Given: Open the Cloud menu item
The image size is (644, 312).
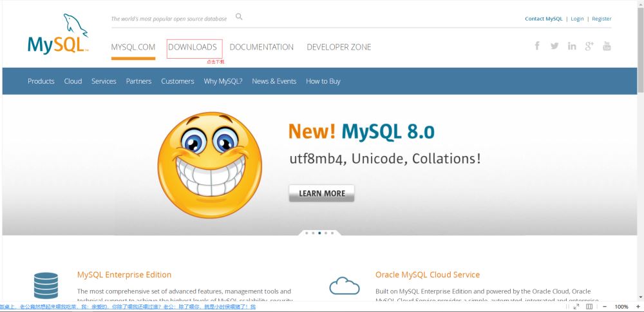Looking at the screenshot, I should (73, 81).
